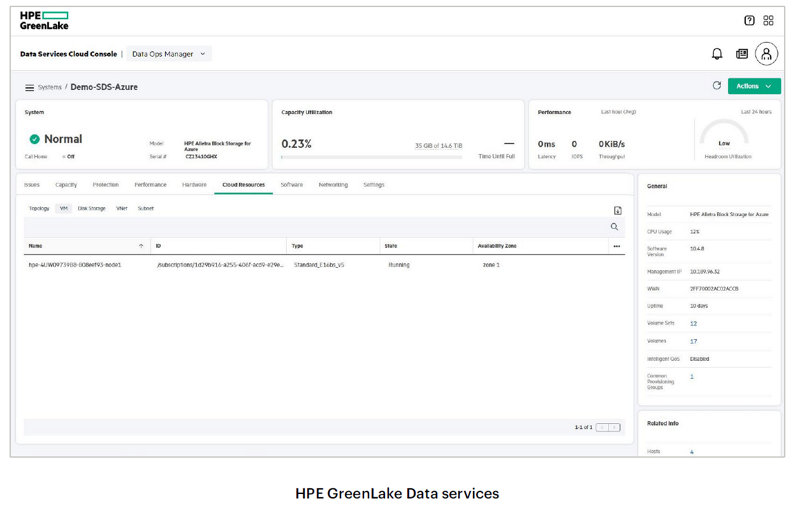Image resolution: width=800 pixels, height=506 pixels.
Task: Click the pagination 1-1 of 1 text
Action: pyautogui.click(x=583, y=427)
